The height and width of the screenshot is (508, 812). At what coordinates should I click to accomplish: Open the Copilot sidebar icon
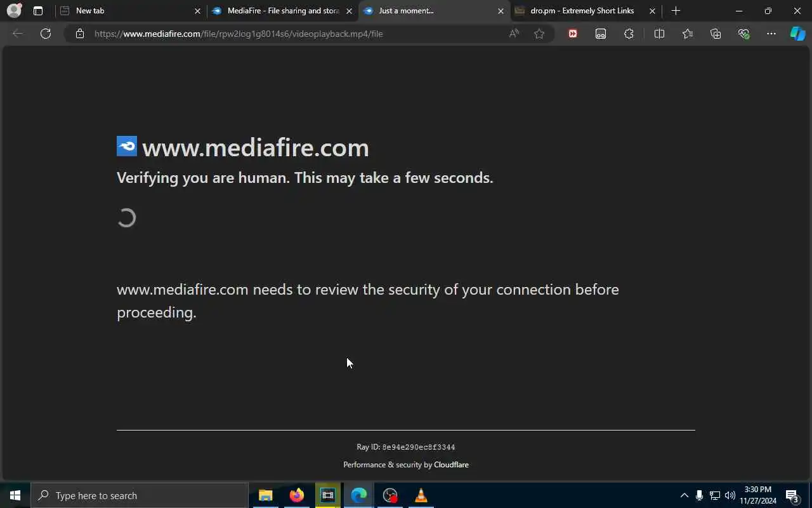click(x=797, y=34)
